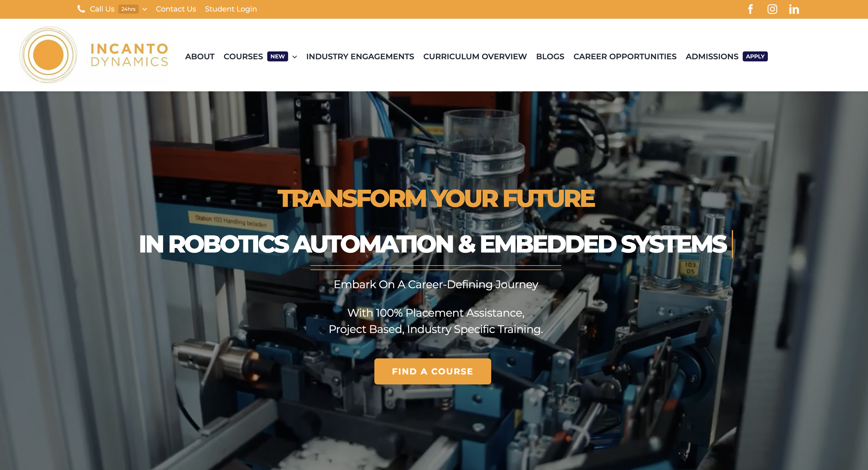The height and width of the screenshot is (470, 868).
Task: Click the Industry Engagements navigation item
Action: tap(360, 56)
